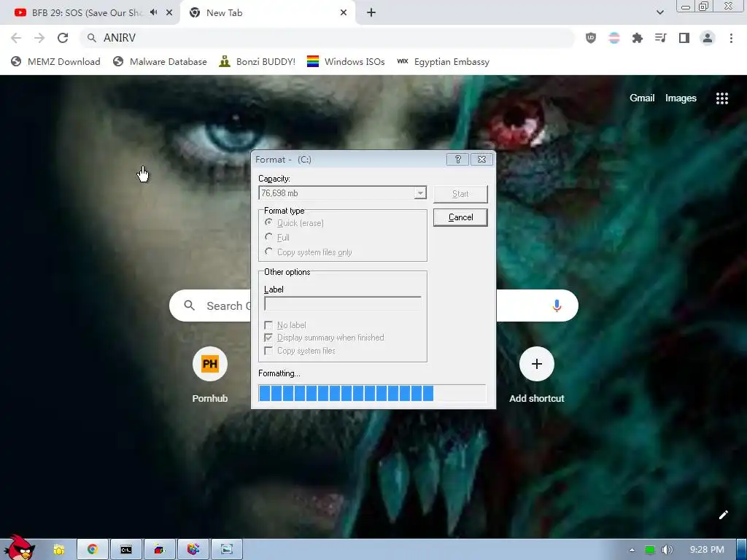Close the BFB 29 YouTube tab
Screen dimensions: 747x560
coord(169,13)
